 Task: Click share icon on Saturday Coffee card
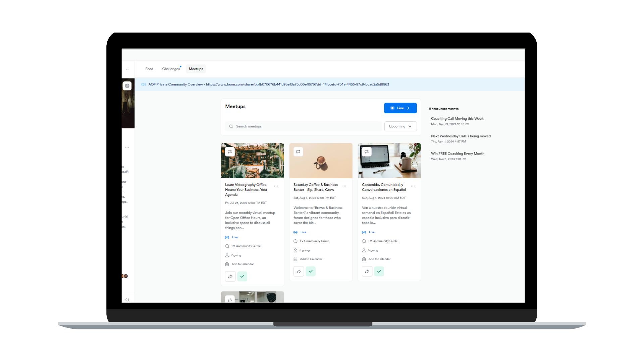click(x=299, y=271)
